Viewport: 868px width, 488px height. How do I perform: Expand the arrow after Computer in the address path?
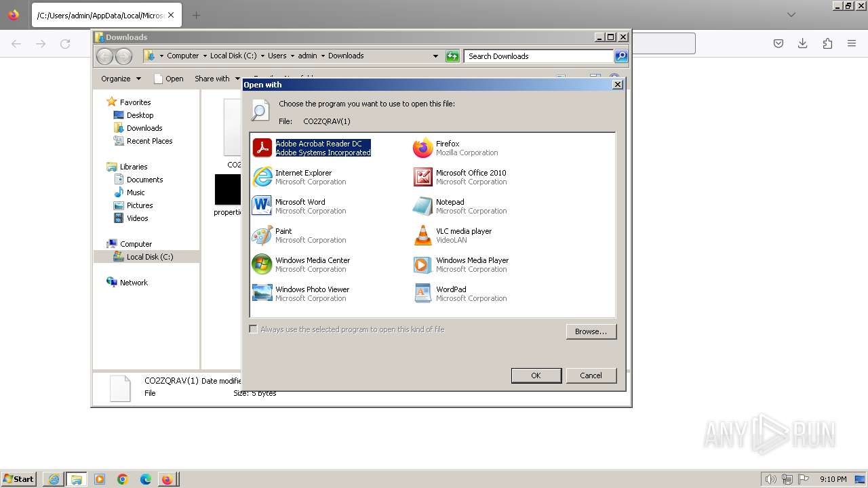point(204,56)
